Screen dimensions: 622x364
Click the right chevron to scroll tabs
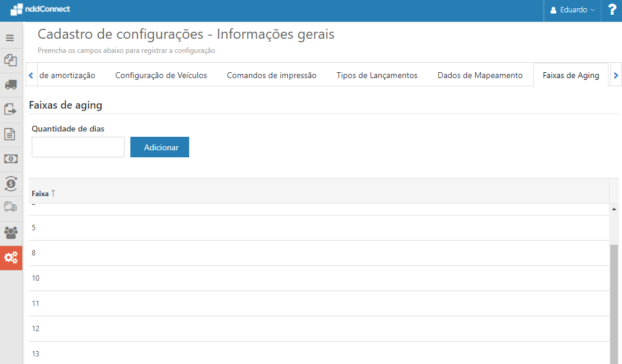(616, 75)
